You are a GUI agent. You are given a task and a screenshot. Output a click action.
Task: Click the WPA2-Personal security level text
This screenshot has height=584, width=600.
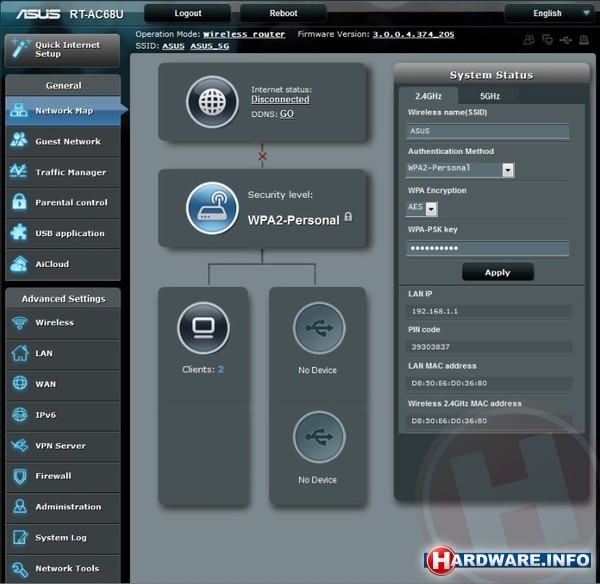[293, 220]
